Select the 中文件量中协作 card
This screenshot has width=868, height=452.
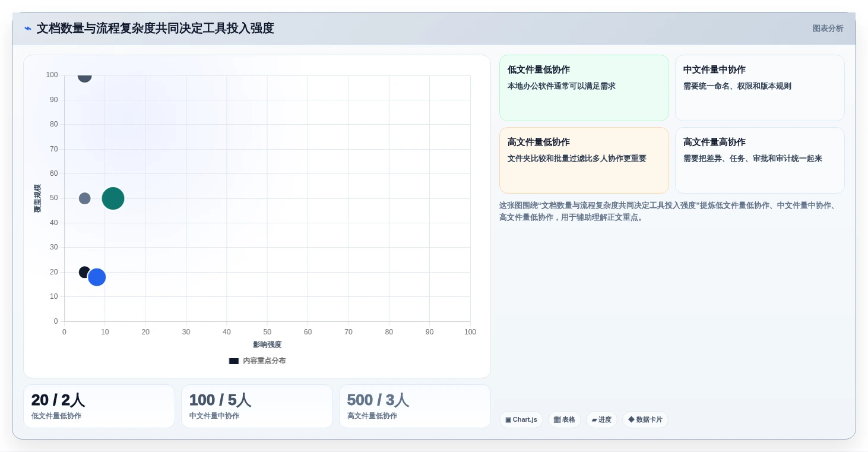pyautogui.click(x=760, y=88)
